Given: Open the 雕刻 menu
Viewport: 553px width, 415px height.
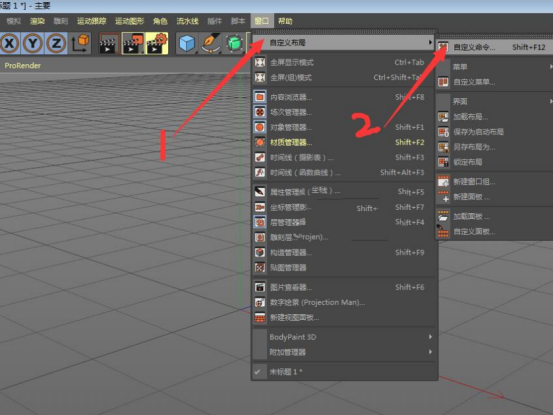Looking at the screenshot, I should [61, 21].
